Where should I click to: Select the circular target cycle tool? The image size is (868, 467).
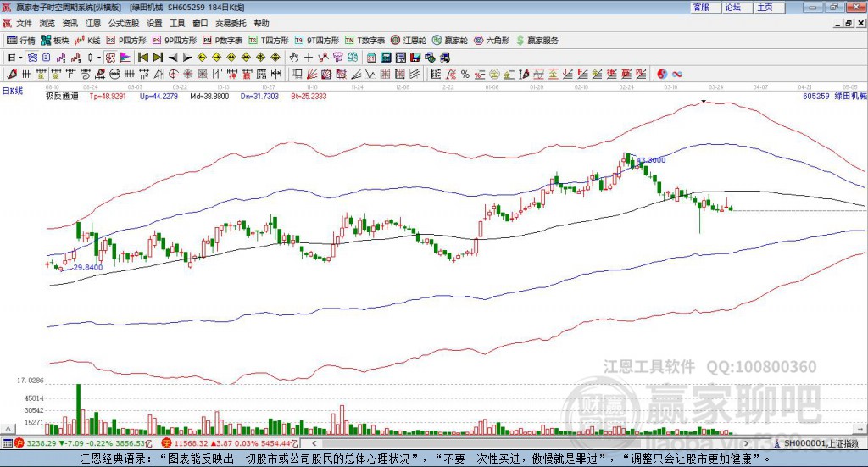pos(173,74)
